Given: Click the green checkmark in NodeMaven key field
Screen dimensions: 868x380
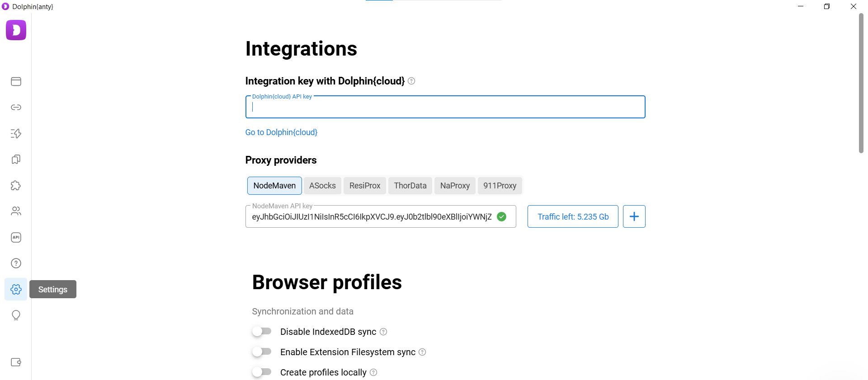Looking at the screenshot, I should [x=501, y=216].
